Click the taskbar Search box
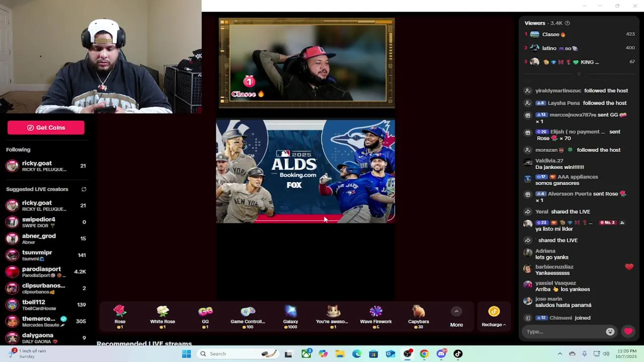 coord(238,354)
